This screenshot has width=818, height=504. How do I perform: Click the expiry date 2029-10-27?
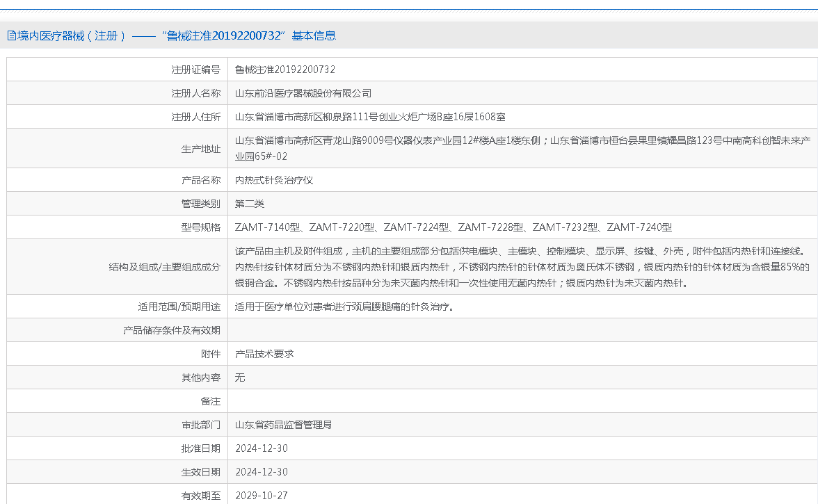click(x=262, y=496)
